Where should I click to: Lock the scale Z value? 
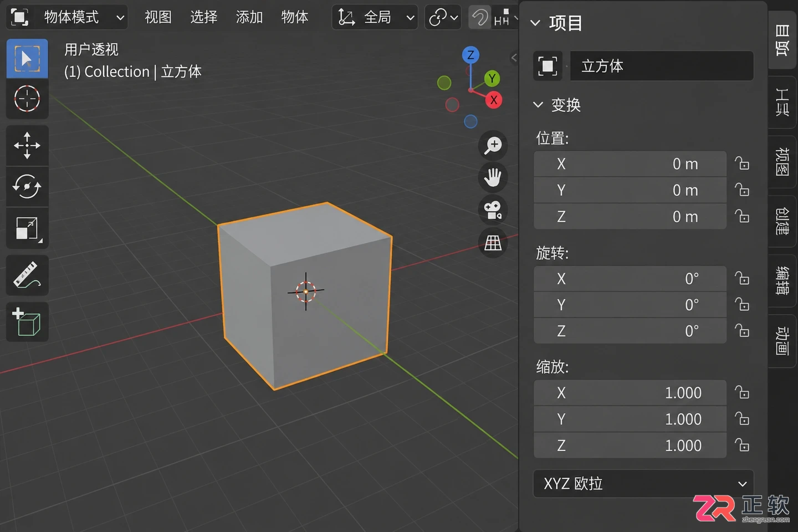coord(742,446)
